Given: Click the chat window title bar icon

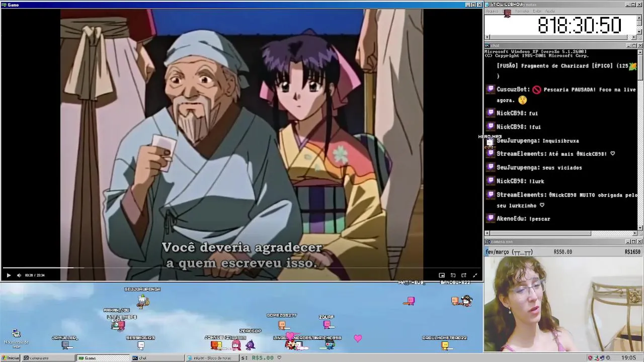Looking at the screenshot, I should (487, 46).
